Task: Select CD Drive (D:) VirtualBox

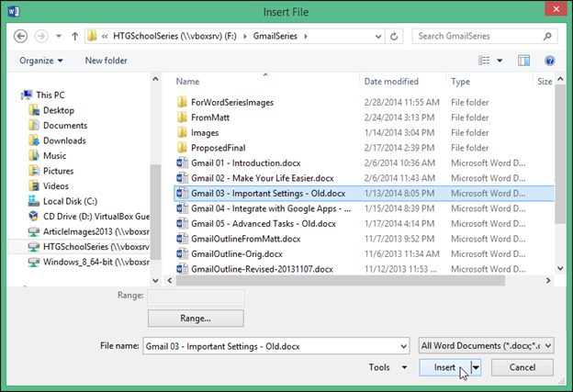Action: coord(89,217)
